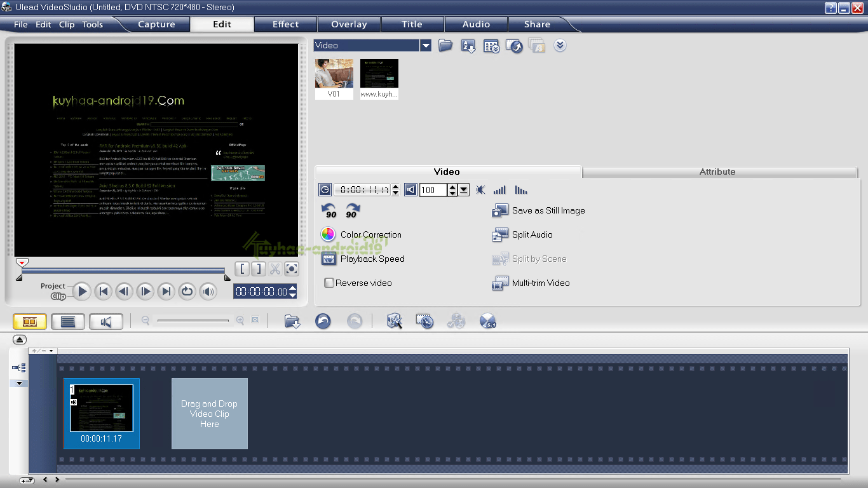The width and height of the screenshot is (868, 488).
Task: Open the Batch Convert icon
Action: point(425,322)
